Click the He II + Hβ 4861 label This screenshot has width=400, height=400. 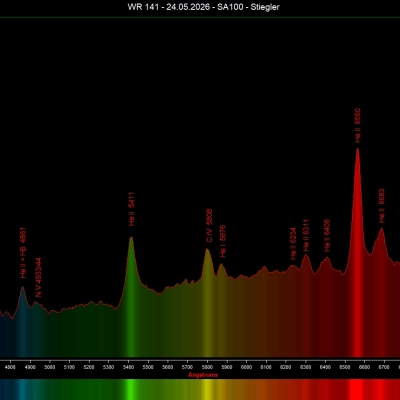pos(23,253)
